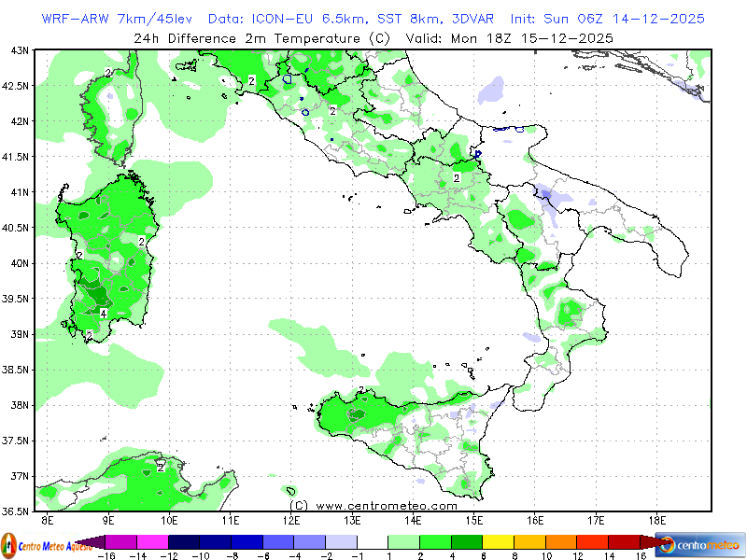
Task: Click the '2' contour label over Sicily
Action: click(x=361, y=391)
